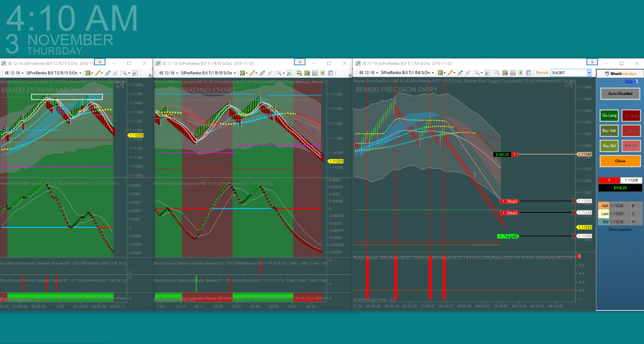
Task: Open drawing tools pencil in B:3 precision chart
Action: (x=451, y=73)
